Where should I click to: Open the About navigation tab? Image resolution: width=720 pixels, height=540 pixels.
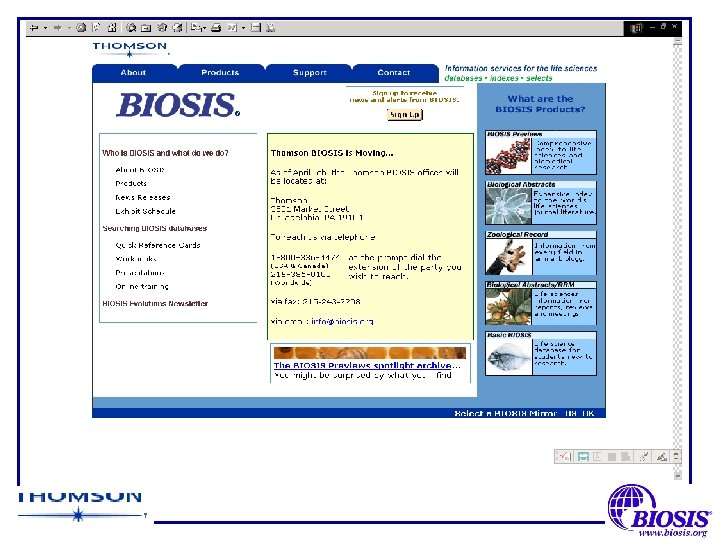133,73
